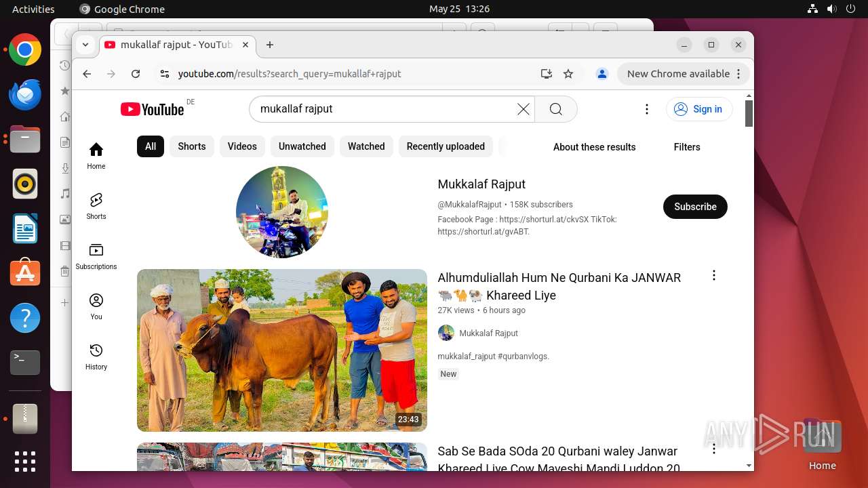
Task: Launch Google Chrome from dock
Action: coord(25,50)
